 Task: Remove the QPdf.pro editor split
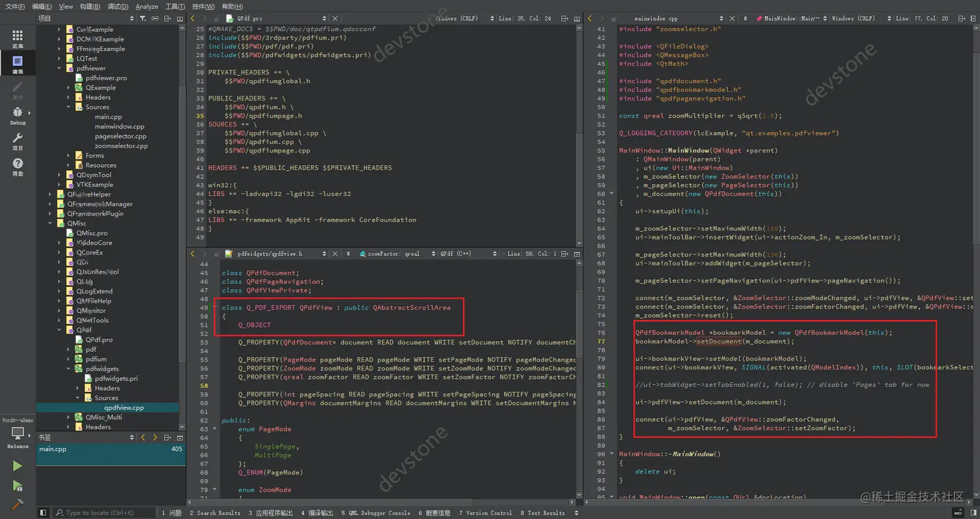(x=577, y=19)
